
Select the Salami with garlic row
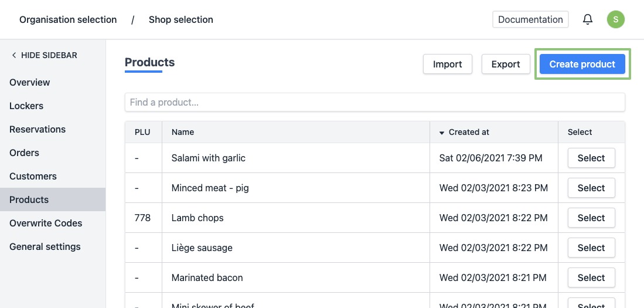[591, 158]
